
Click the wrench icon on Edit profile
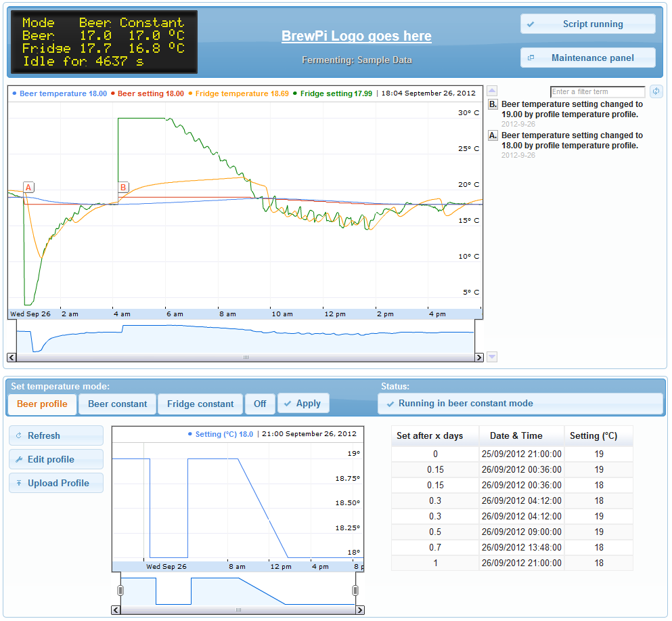point(19,459)
